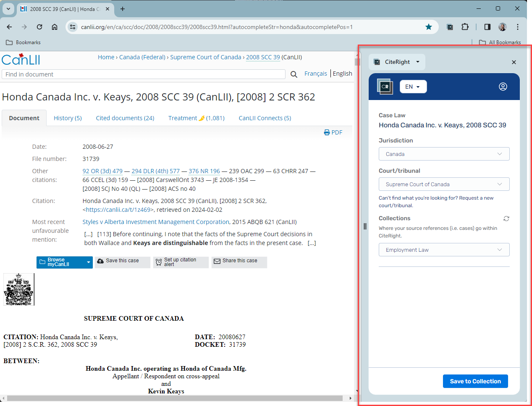Open the Supreme Court of Canada breadcrumb link
Screen dimensions: 532x406
point(206,57)
